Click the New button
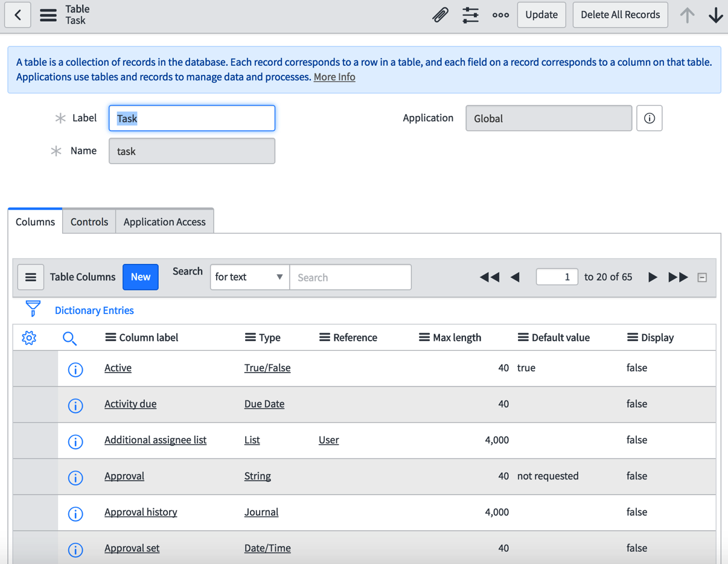The height and width of the screenshot is (564, 728). [141, 277]
